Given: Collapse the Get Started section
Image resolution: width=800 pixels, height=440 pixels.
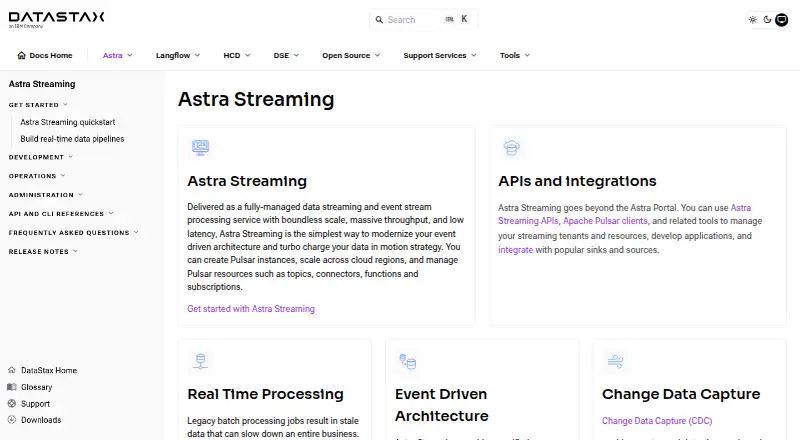Looking at the screenshot, I should pyautogui.click(x=38, y=105).
